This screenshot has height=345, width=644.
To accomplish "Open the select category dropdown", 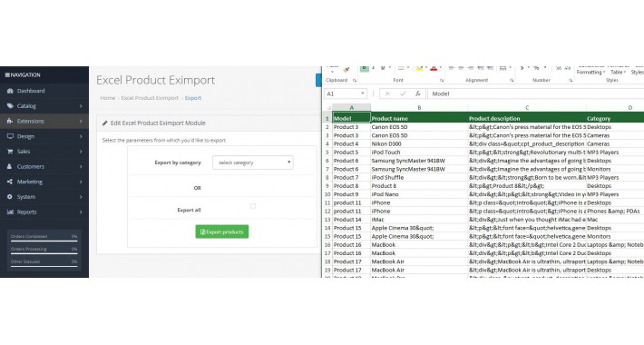I will [253, 163].
